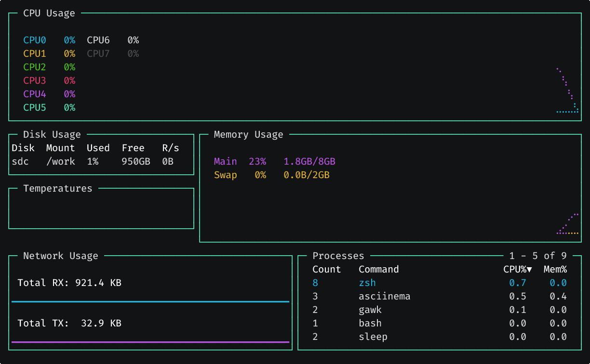
Task: Sort processes by the Count column
Action: (x=327, y=269)
